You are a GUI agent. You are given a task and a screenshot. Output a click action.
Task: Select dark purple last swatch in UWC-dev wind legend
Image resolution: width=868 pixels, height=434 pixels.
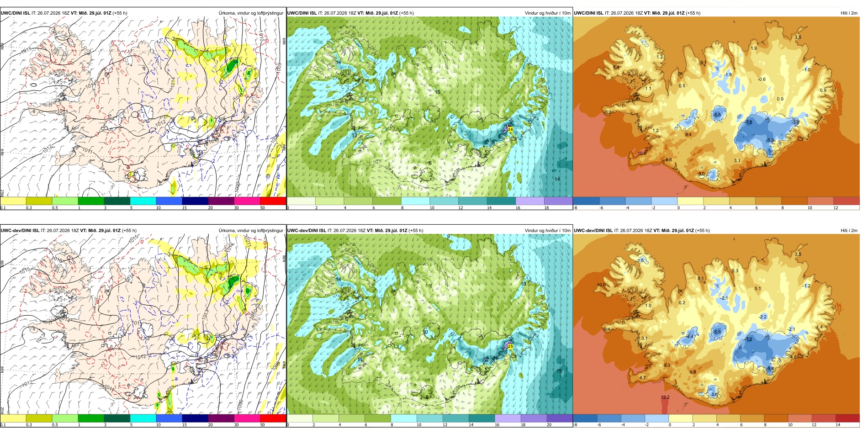coord(559,418)
